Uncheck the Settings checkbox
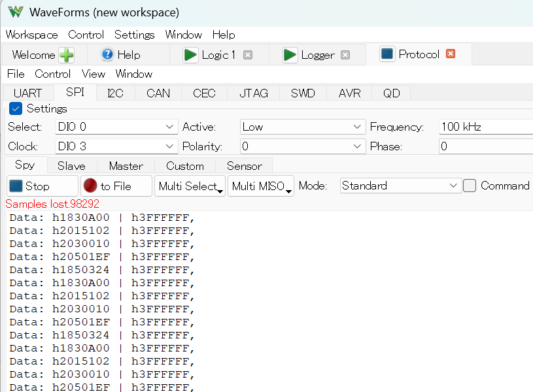Screen dimensions: 533x392 (16, 108)
